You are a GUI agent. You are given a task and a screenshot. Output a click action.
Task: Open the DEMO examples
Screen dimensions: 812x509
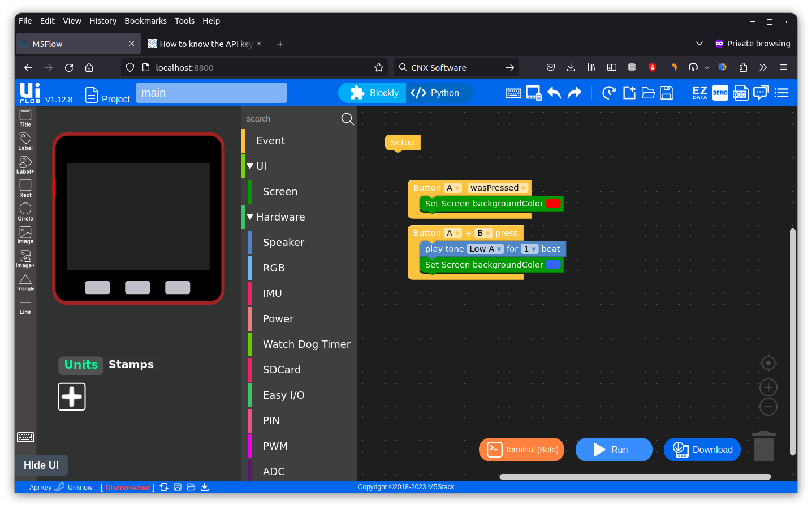720,93
